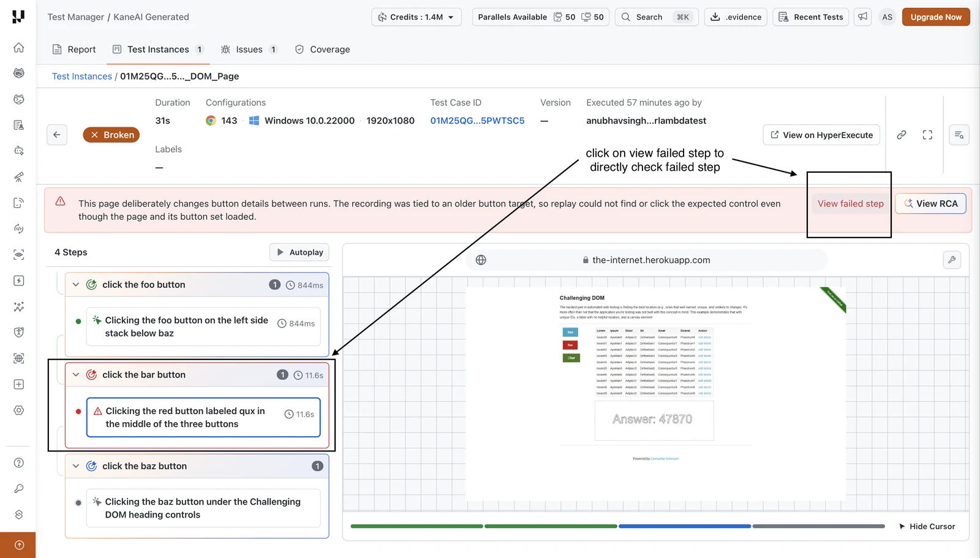Open the announcements megaphone icon

(863, 17)
